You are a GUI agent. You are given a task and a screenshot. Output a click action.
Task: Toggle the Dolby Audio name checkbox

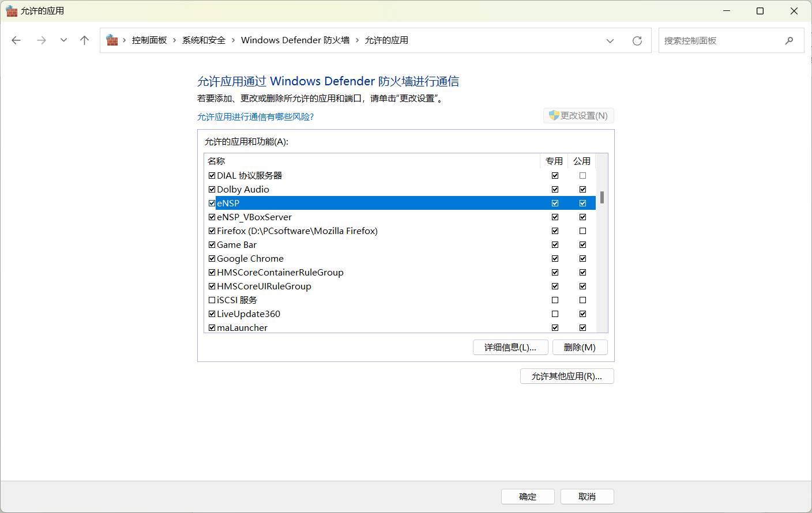pos(212,190)
